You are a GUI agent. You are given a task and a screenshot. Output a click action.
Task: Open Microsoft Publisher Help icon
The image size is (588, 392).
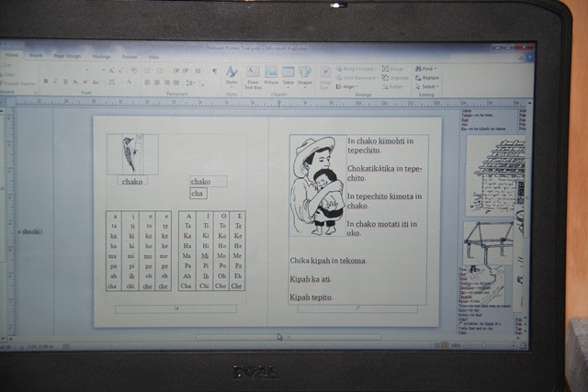click(x=529, y=58)
